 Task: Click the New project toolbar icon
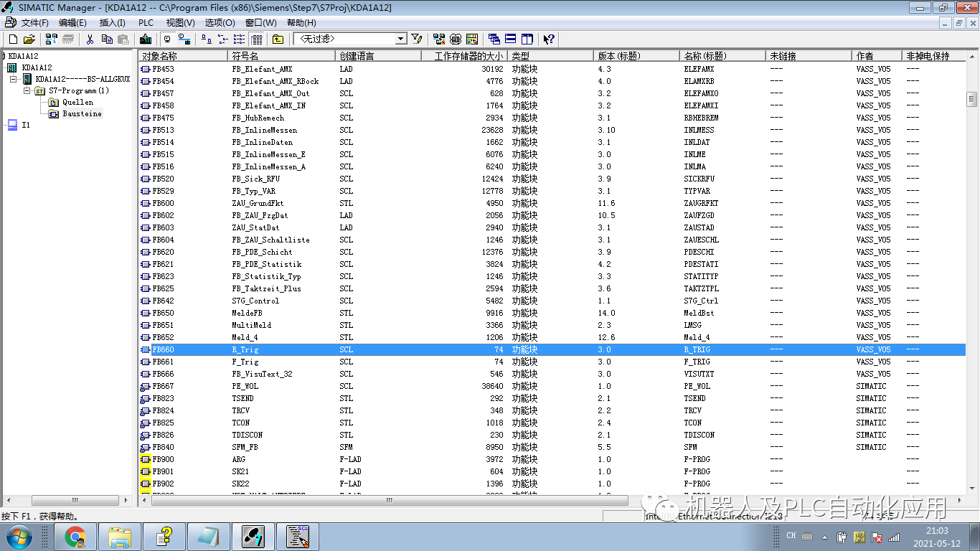(12, 39)
